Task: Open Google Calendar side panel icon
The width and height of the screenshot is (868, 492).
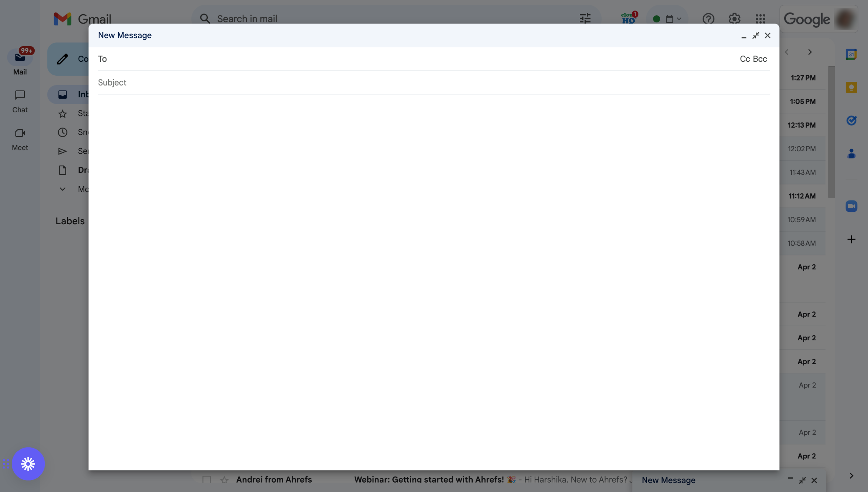Action: (851, 54)
